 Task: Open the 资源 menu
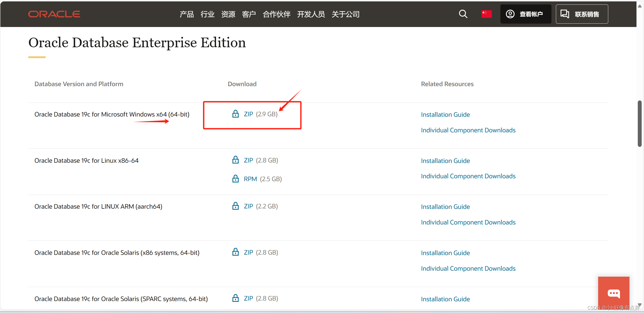coord(228,14)
